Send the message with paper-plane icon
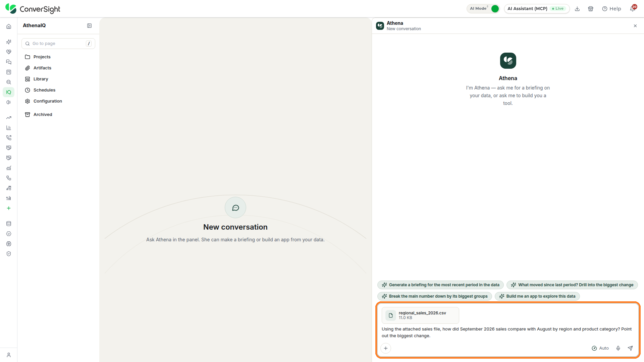Screen dimensions: 644x362 pyautogui.click(x=630, y=348)
